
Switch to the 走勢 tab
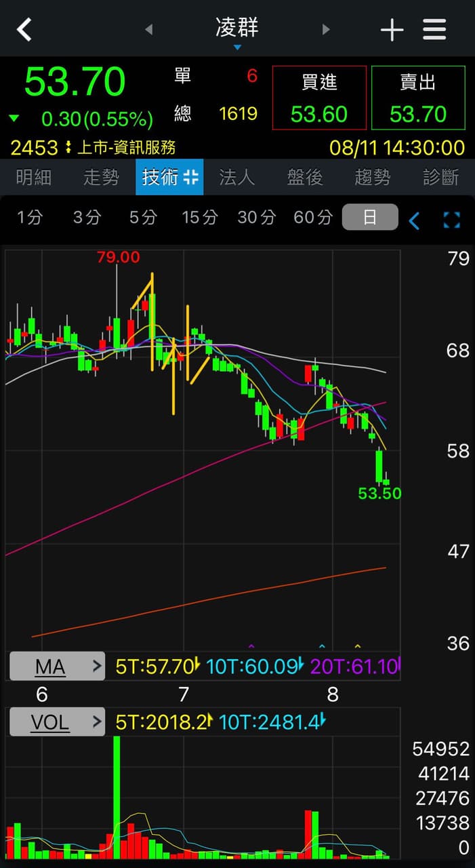(102, 178)
